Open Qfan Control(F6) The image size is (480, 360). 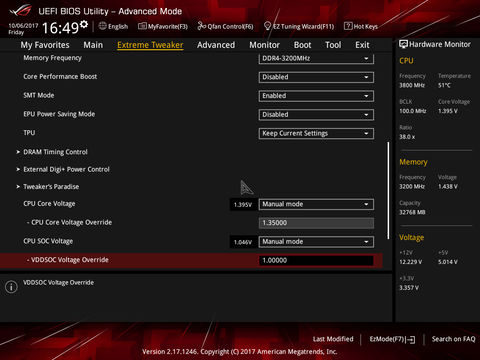click(x=225, y=26)
